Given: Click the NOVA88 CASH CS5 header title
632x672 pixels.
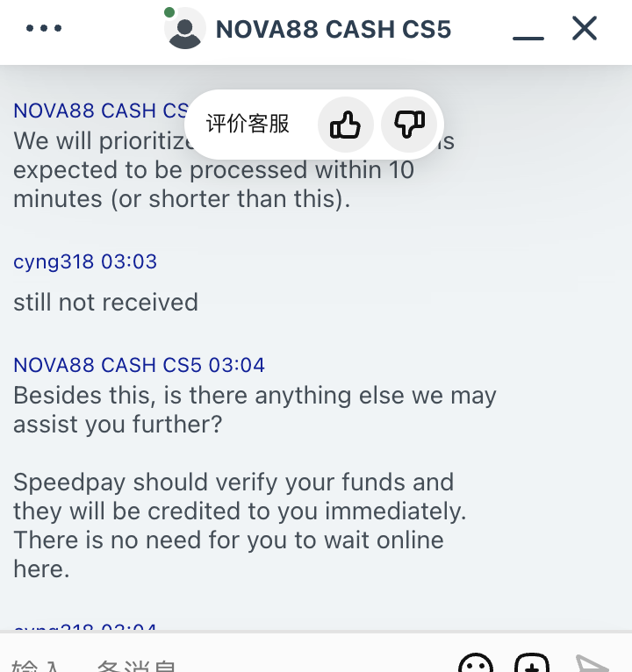Looking at the screenshot, I should [x=334, y=29].
